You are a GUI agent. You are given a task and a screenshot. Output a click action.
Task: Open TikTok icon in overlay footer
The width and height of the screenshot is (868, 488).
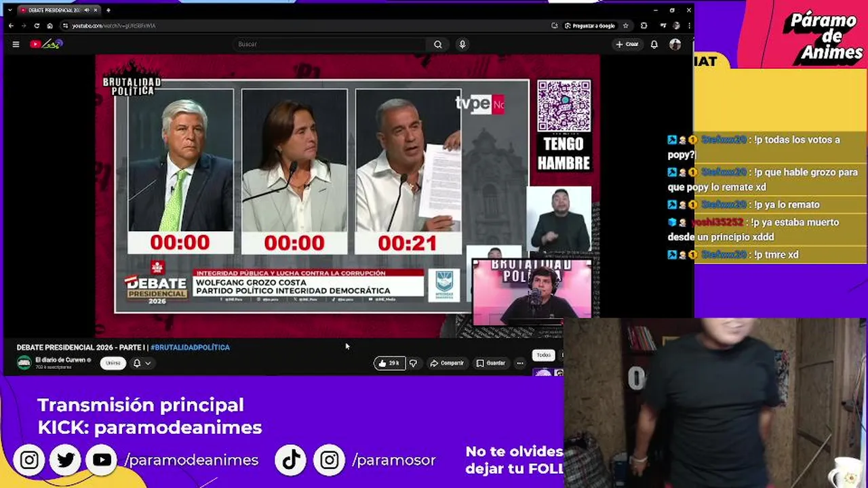pyautogui.click(x=292, y=460)
